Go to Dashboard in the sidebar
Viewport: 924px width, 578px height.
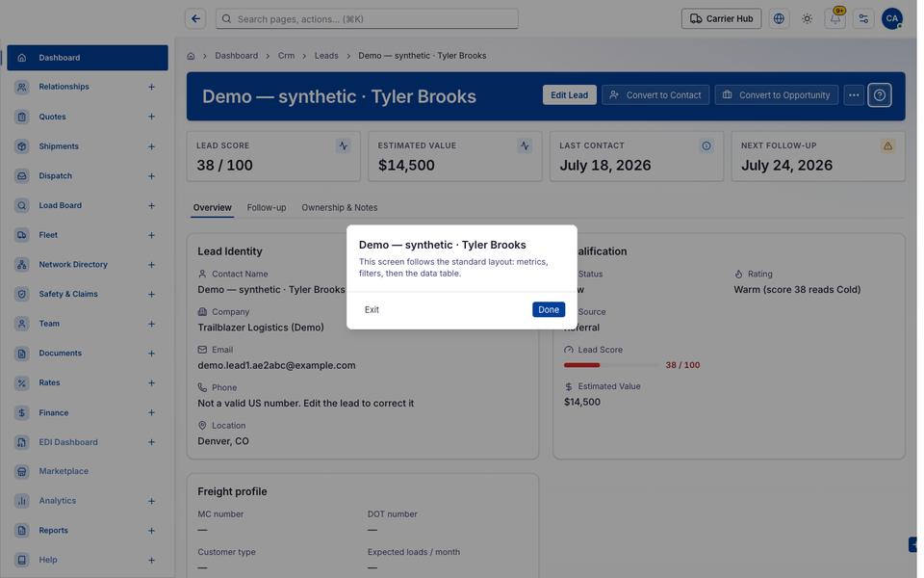coord(88,58)
